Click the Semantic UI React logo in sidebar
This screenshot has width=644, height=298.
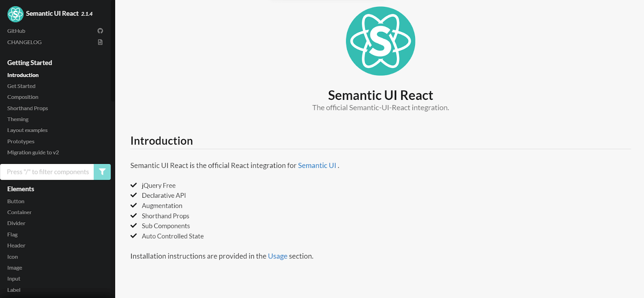(14, 14)
